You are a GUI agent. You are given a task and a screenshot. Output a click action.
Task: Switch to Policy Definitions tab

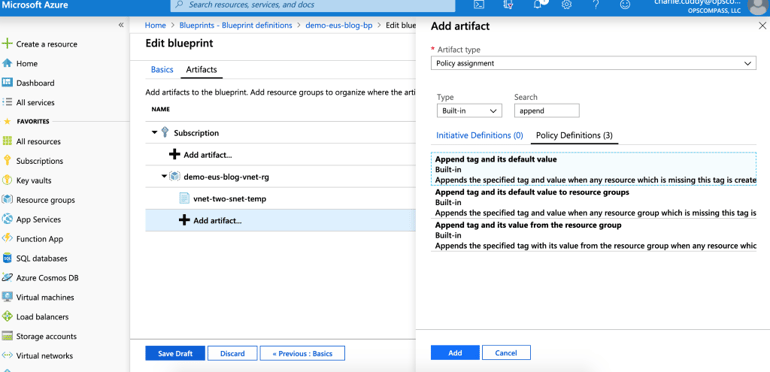click(x=574, y=135)
